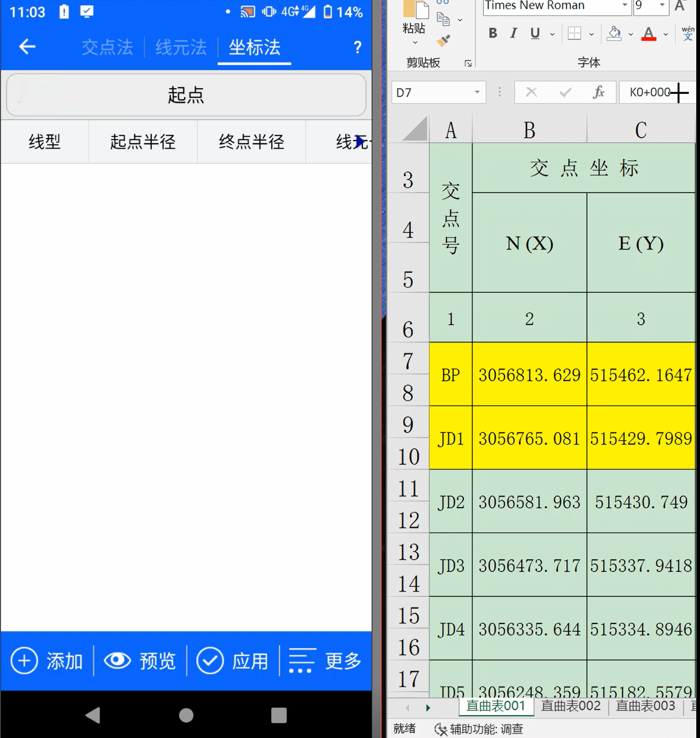
Task: Toggle Italic formatting
Action: click(513, 33)
